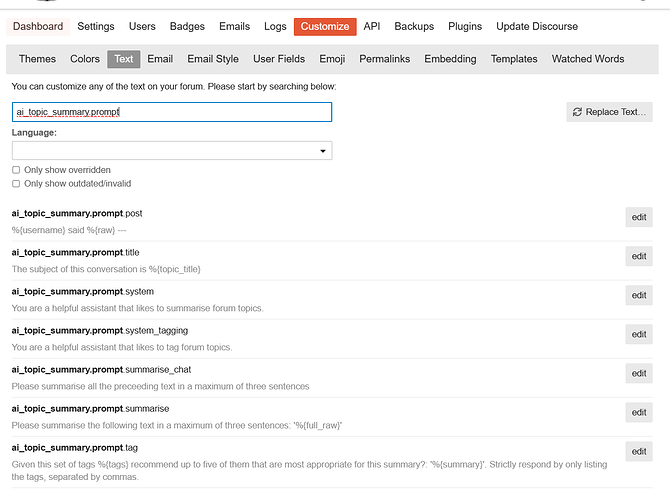670x500 pixels.
Task: Open Update Discourse tab
Action: 537,26
